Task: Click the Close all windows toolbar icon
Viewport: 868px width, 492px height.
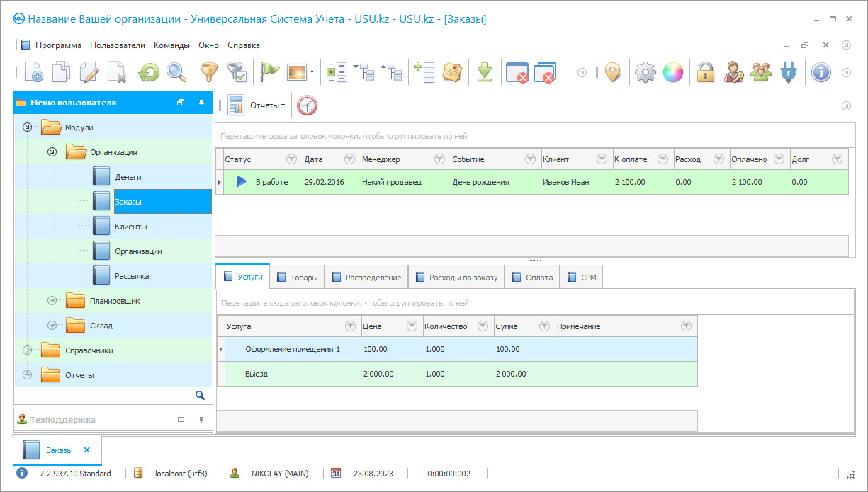Action: tap(545, 72)
